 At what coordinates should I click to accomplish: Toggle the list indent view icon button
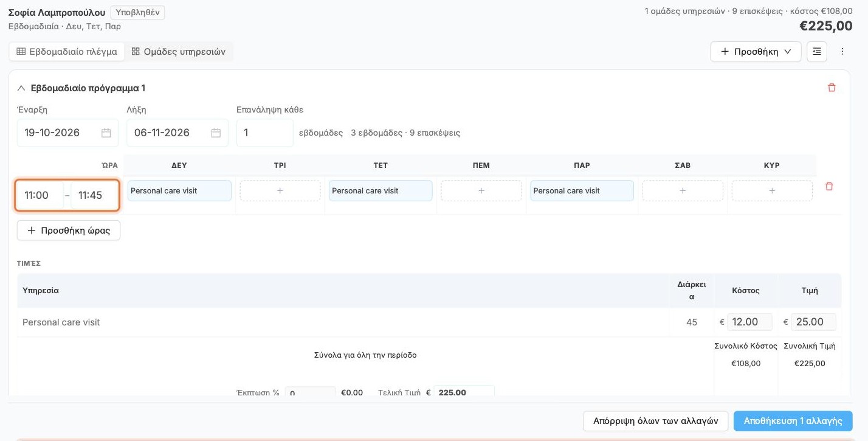click(816, 52)
